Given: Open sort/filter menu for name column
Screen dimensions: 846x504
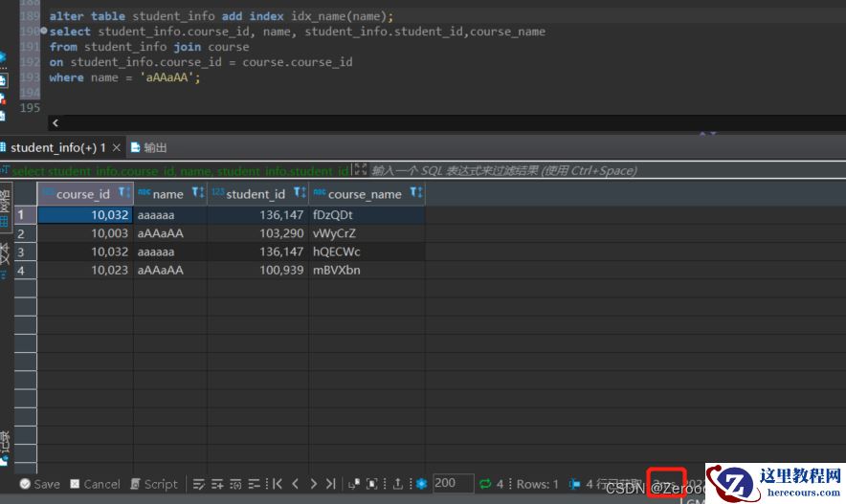Looking at the screenshot, I should [x=197, y=193].
